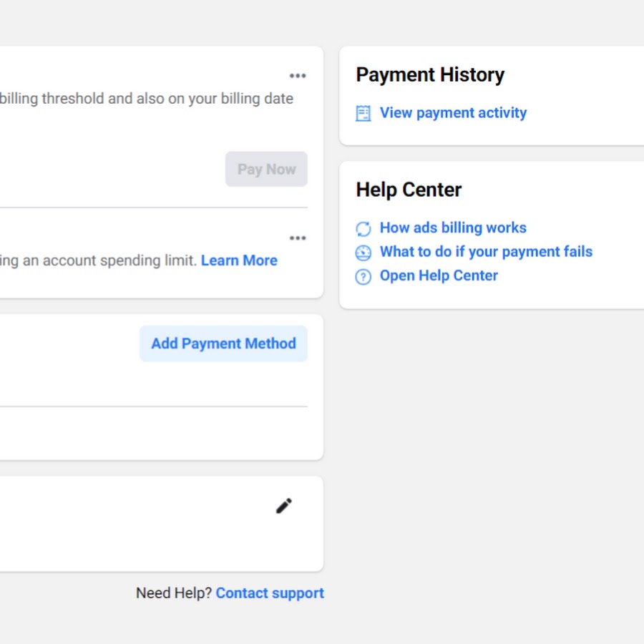Click the Need Help? text
Viewport: 644px width, 644px height.
[174, 593]
